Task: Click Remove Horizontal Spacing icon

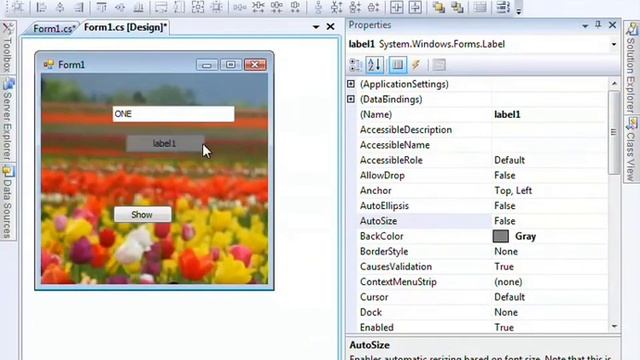Action: [295, 7]
